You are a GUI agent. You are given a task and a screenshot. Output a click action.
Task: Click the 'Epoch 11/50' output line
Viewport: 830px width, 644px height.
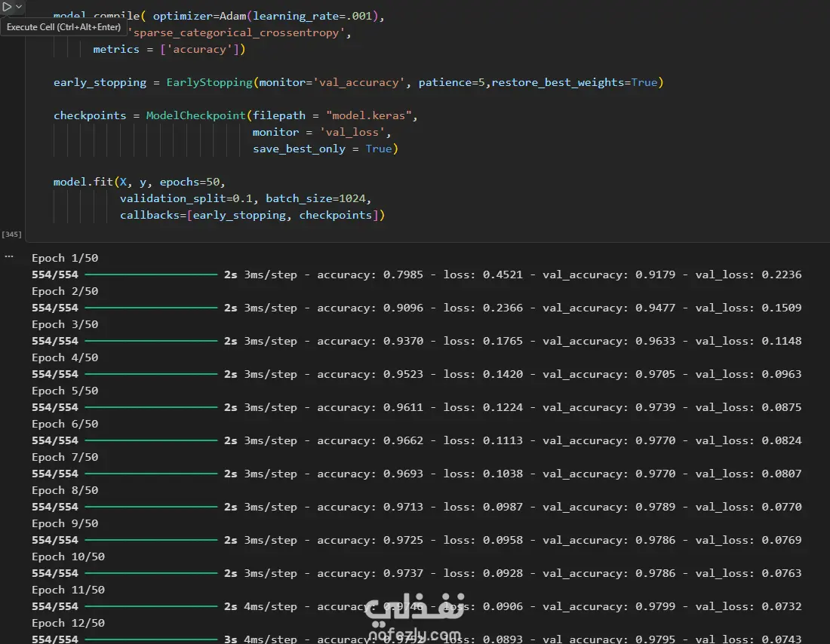pyautogui.click(x=68, y=590)
